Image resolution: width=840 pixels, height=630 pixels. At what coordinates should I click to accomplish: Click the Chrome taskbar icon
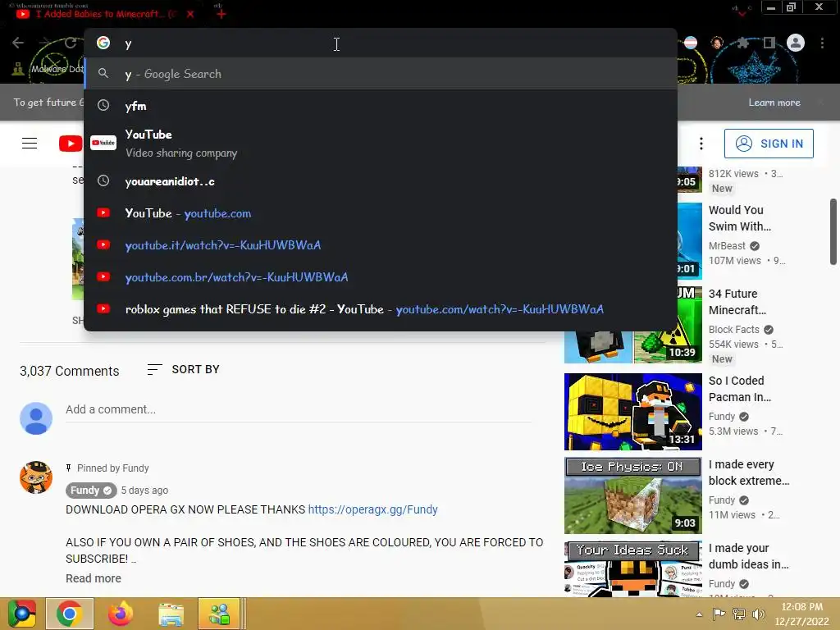click(x=70, y=614)
